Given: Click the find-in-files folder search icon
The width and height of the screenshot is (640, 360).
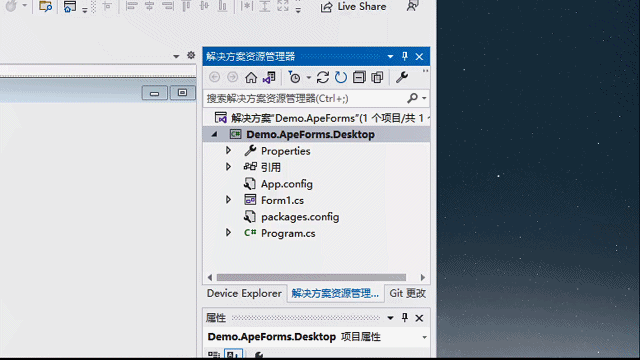Looking at the screenshot, I should coord(45,6).
